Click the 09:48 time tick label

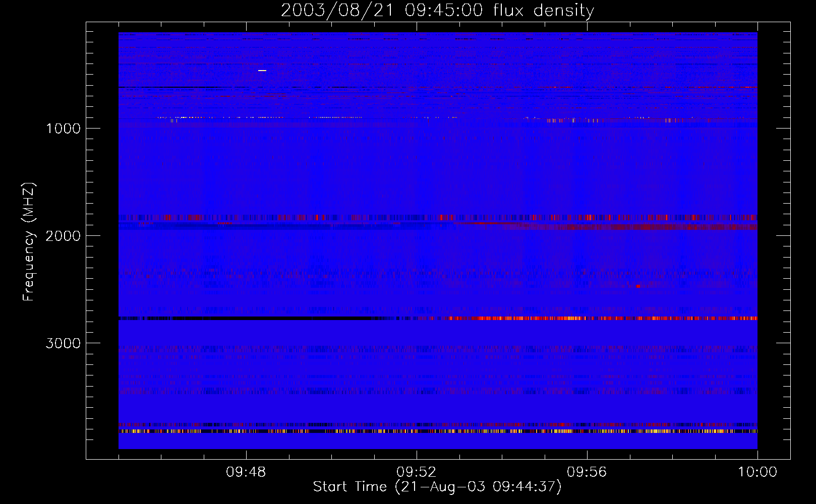point(246,472)
